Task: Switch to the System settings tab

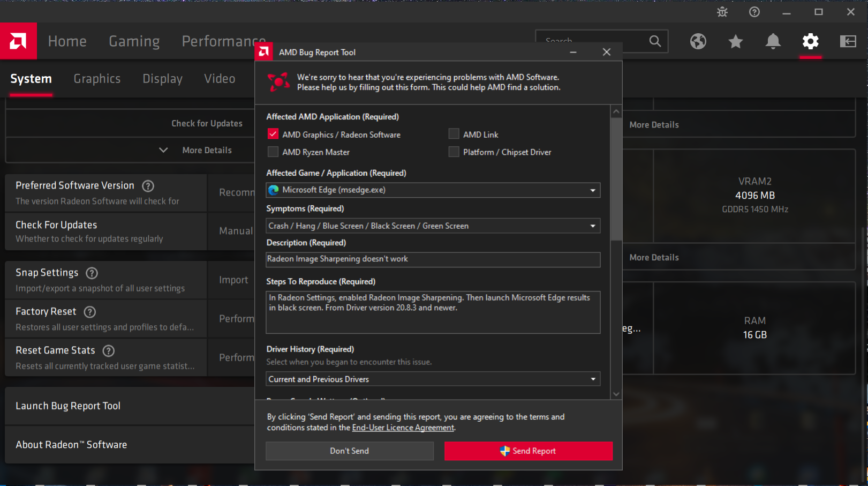Action: pyautogui.click(x=31, y=79)
